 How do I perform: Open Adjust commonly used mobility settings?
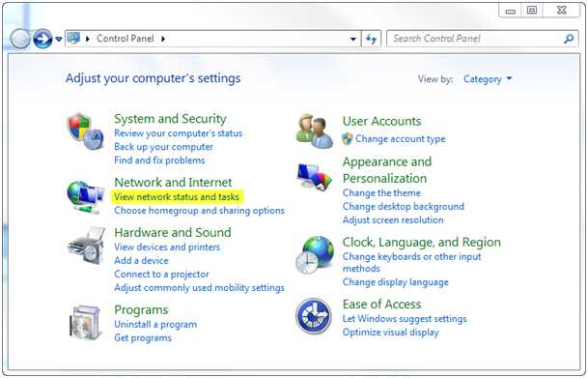click(x=199, y=287)
